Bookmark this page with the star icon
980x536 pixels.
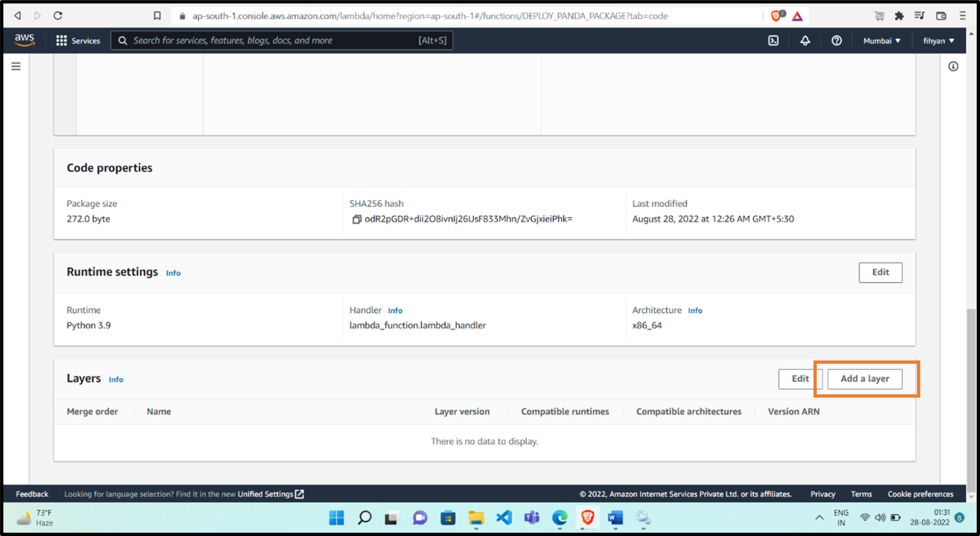156,15
